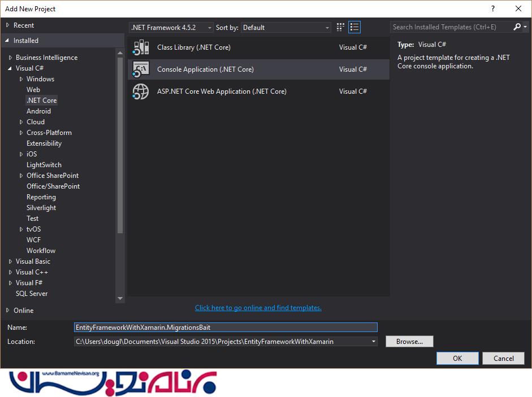
Task: Collapse the Installed section
Action: click(x=7, y=40)
